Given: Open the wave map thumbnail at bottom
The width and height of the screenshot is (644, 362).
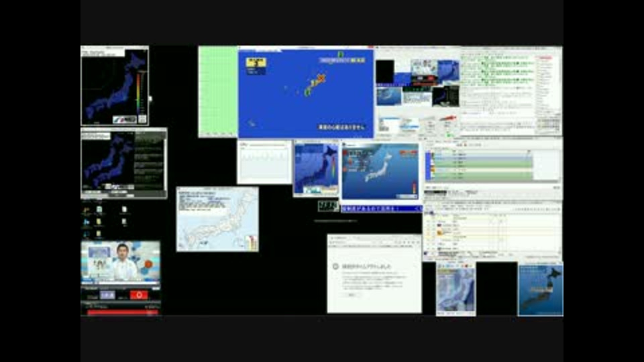Looking at the screenshot, I should (456, 290).
